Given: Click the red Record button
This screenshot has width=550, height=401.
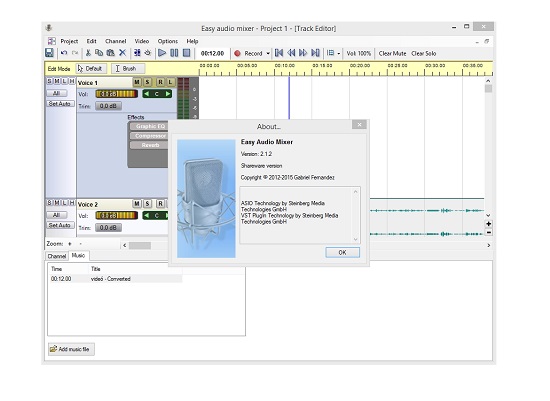Looking at the screenshot, I should (x=237, y=53).
